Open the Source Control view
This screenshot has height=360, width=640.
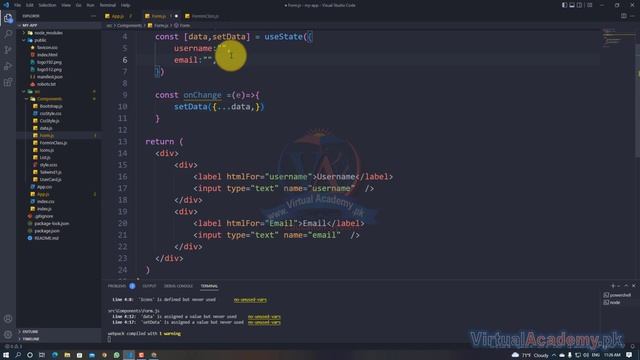tap(8, 50)
